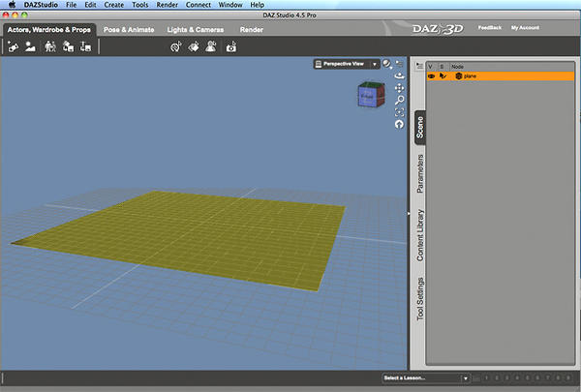Click the reset view arrow control
This screenshot has width=581, height=392.
tap(399, 125)
